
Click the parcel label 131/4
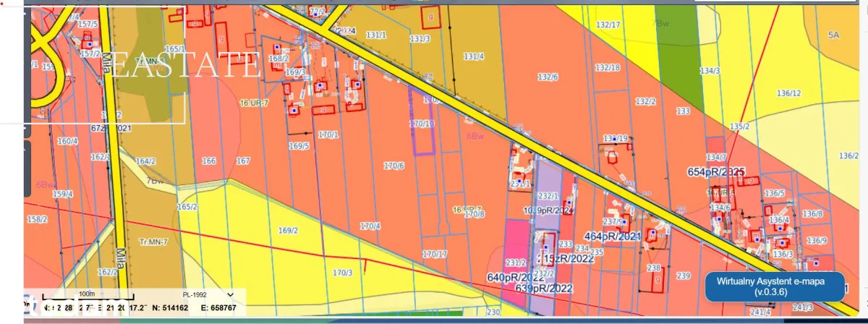(x=474, y=56)
